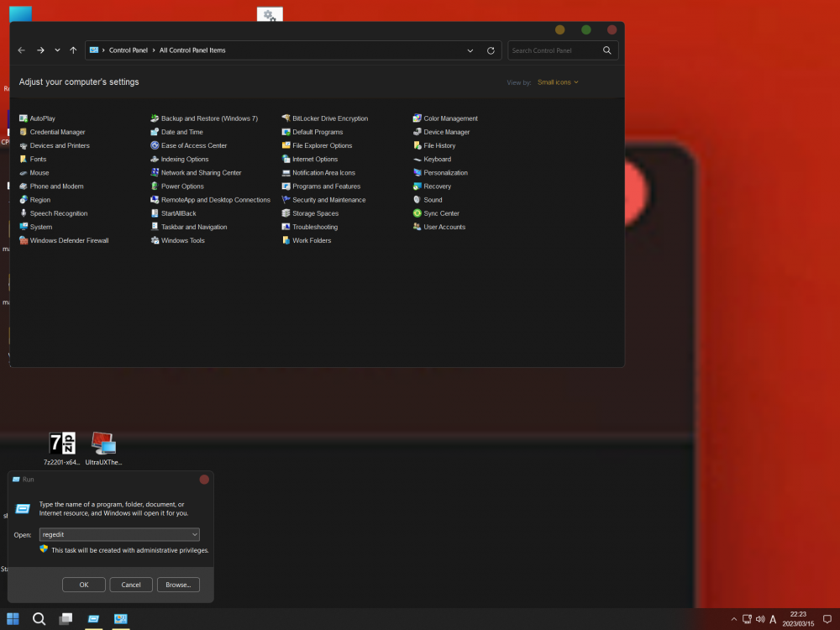Go forward in Control Panel navigation
Screen dimensions: 840x630
40,50
